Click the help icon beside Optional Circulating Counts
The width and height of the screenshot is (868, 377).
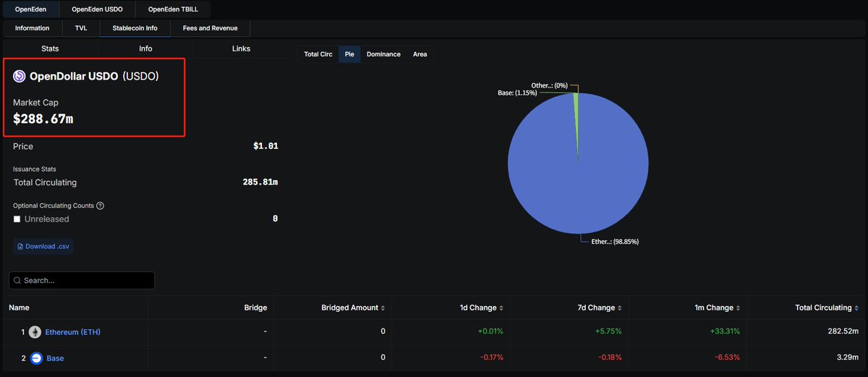[100, 206]
